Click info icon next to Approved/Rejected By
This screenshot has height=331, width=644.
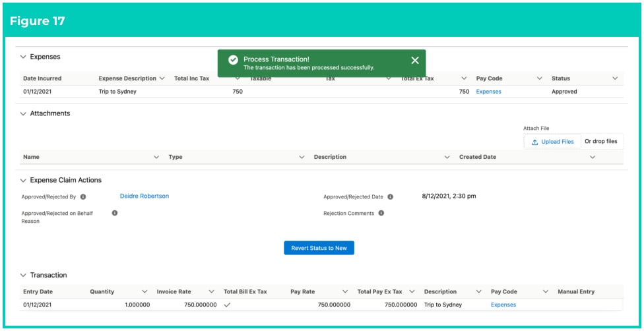click(83, 196)
